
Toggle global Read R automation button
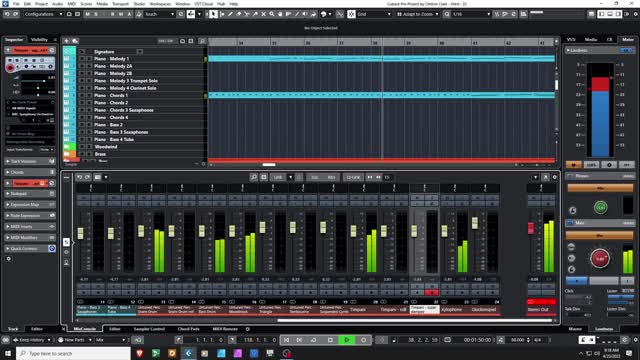pos(113,14)
